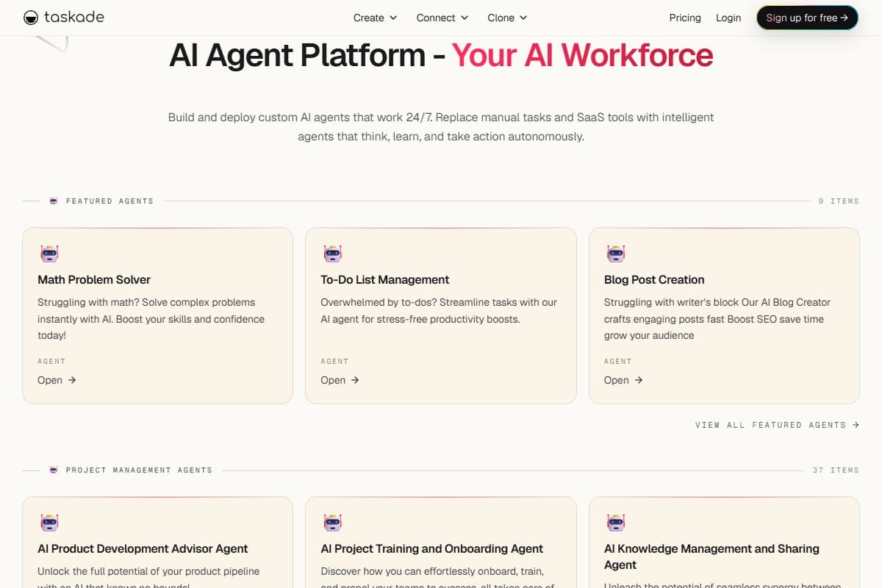The height and width of the screenshot is (588, 882).
Task: Click robot icon on AI Knowledge Management card
Action: 616,523
